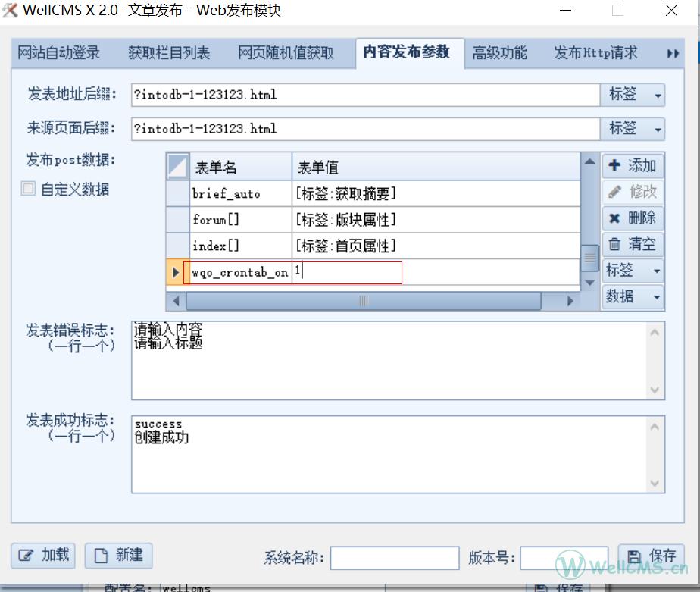Switch to the 高级功能 tab
The image size is (700, 592).
click(499, 53)
